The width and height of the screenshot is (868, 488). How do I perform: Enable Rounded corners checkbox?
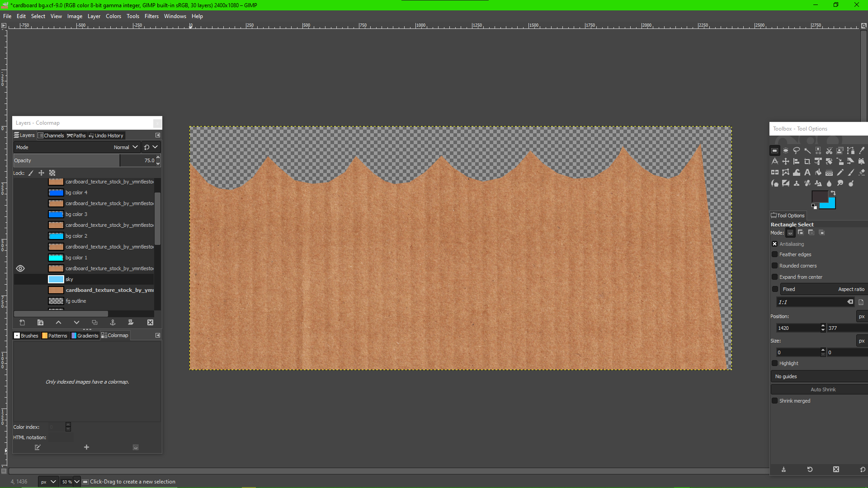pyautogui.click(x=774, y=266)
